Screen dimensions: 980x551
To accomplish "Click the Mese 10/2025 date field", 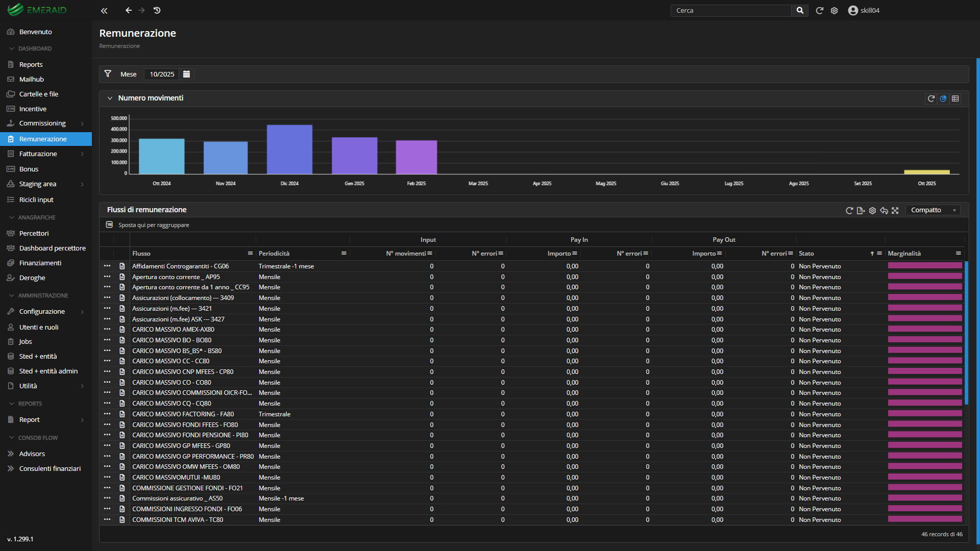I will [162, 74].
